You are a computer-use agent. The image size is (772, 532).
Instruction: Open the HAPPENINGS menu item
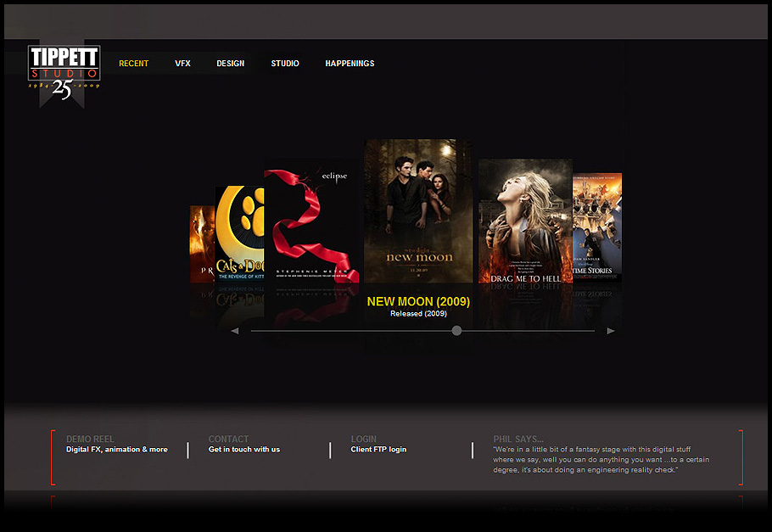[350, 64]
